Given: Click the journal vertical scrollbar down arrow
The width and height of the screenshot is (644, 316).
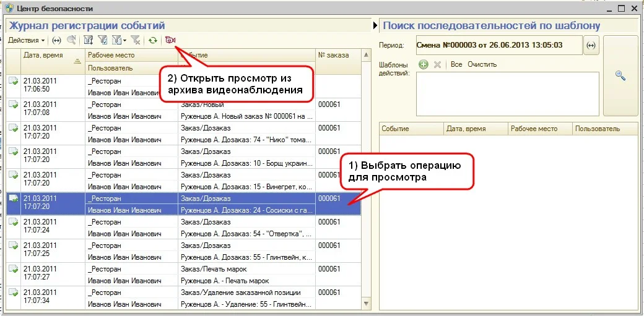Looking at the screenshot, I should [x=366, y=304].
